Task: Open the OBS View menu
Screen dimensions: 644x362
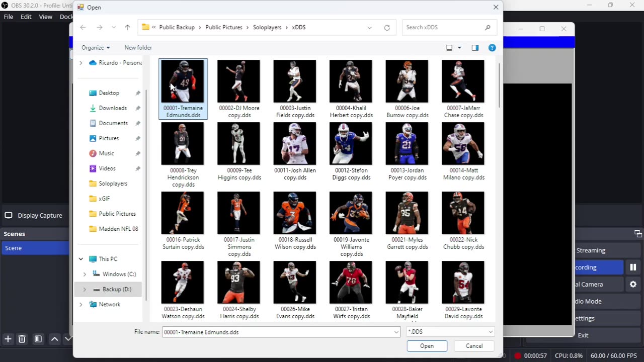Action: click(x=46, y=17)
